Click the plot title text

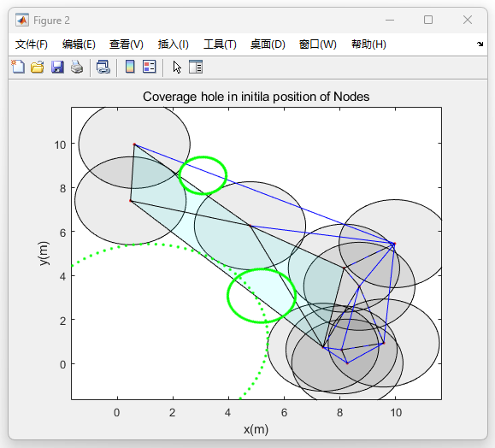pos(256,97)
